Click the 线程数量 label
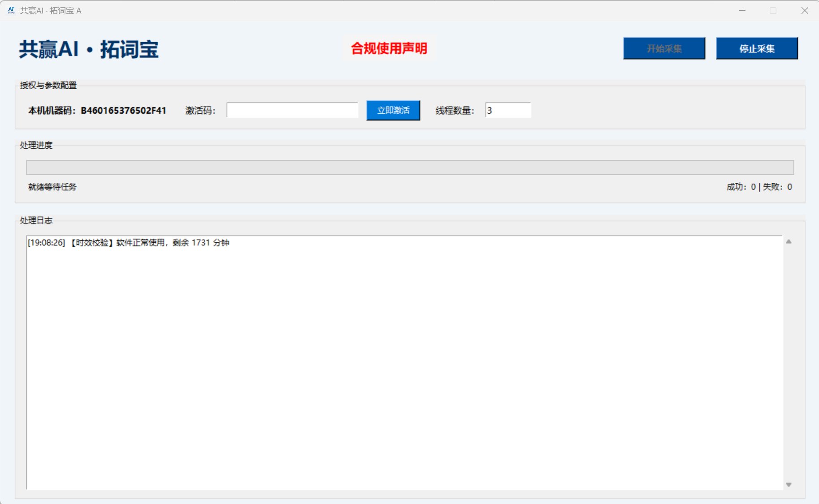The width and height of the screenshot is (819, 504). 455,111
